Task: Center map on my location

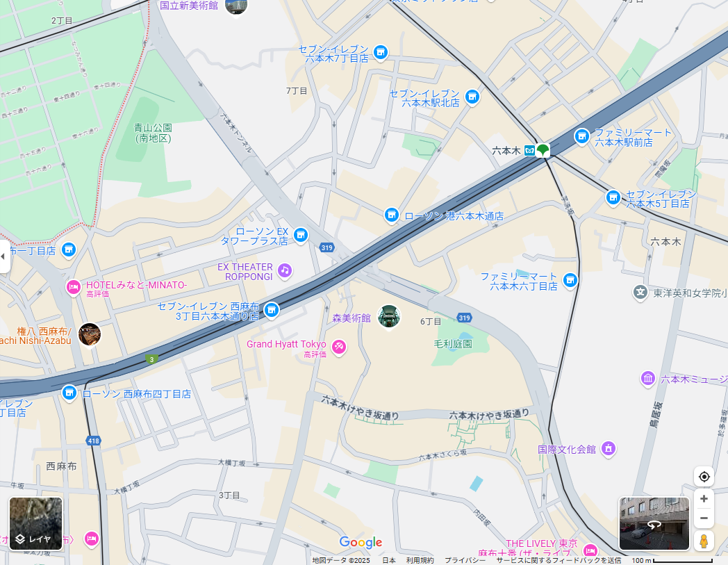Action: [x=704, y=477]
